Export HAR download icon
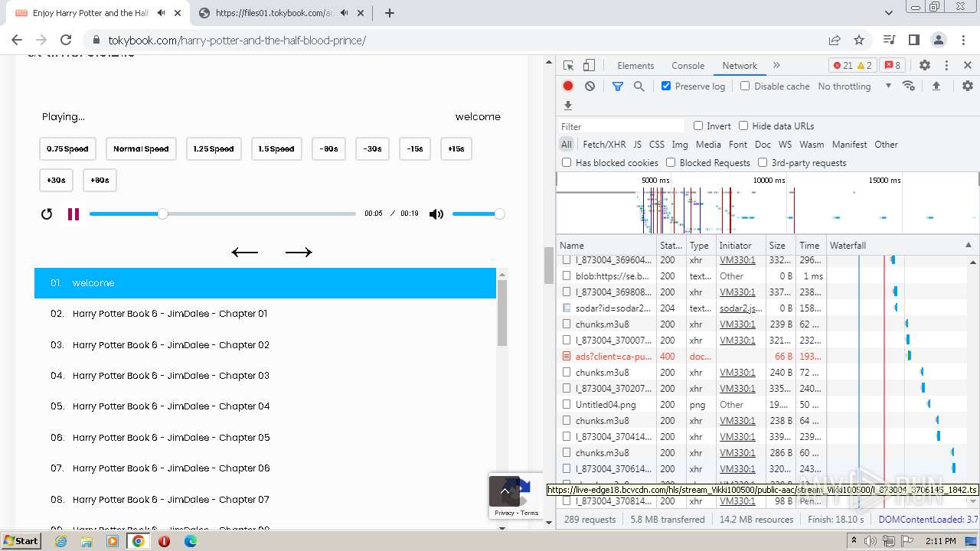 (568, 106)
